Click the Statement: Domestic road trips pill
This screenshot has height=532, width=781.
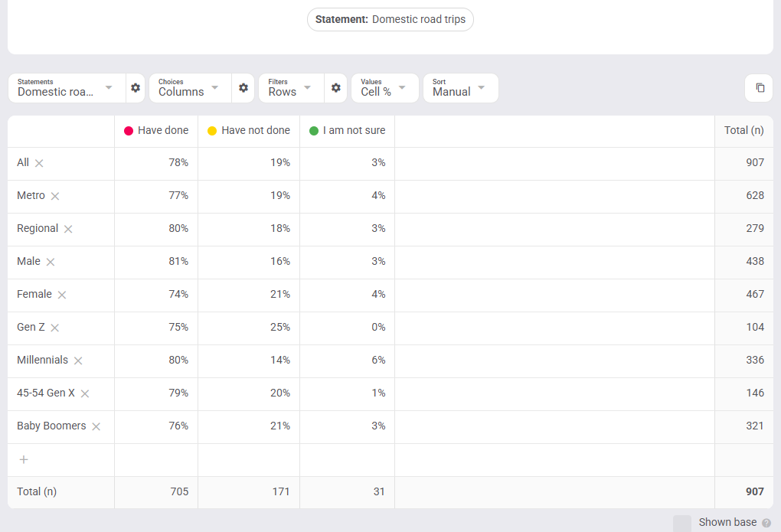click(x=390, y=19)
